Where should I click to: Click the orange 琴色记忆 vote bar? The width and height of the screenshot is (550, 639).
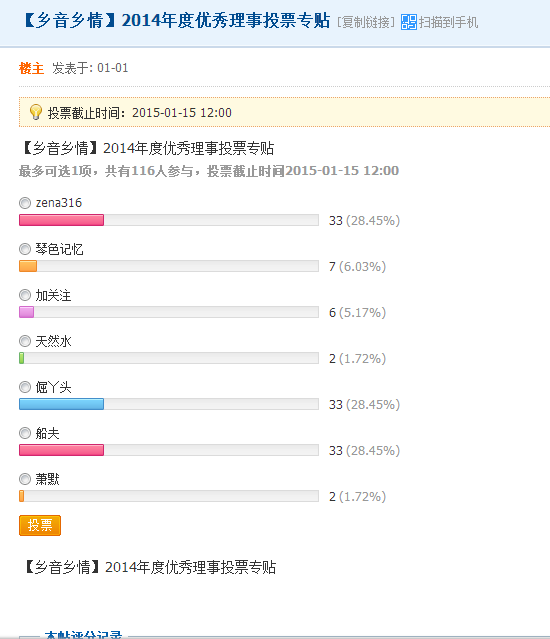[x=28, y=266]
